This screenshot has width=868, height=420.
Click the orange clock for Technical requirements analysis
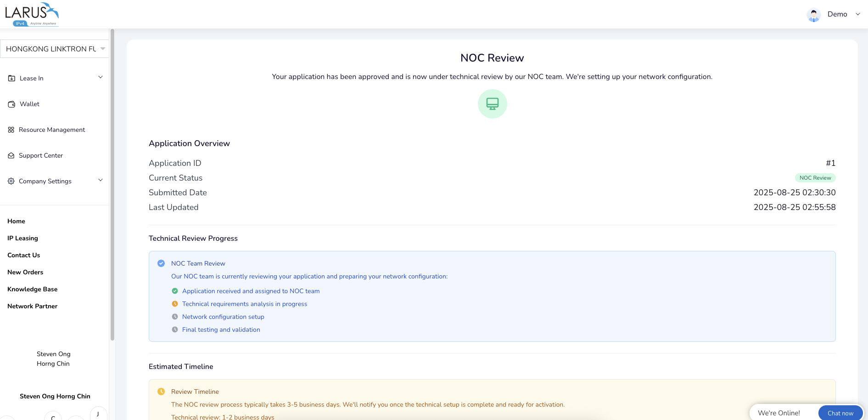(175, 304)
